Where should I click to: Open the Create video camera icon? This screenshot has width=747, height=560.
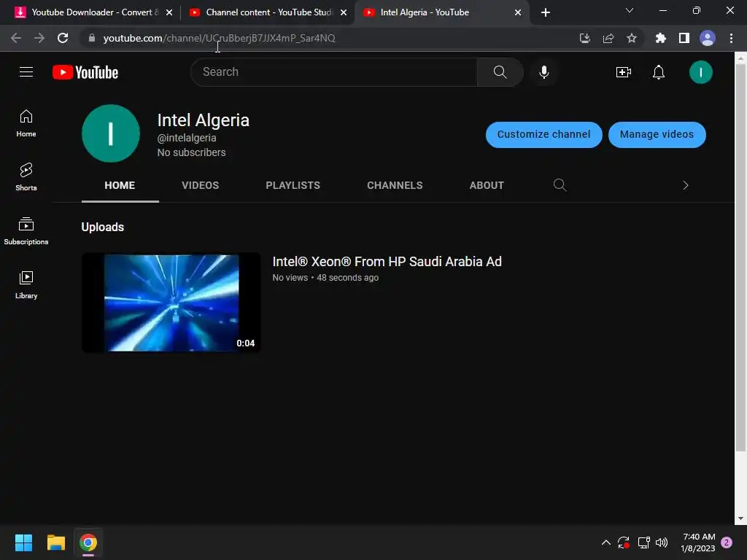point(623,72)
